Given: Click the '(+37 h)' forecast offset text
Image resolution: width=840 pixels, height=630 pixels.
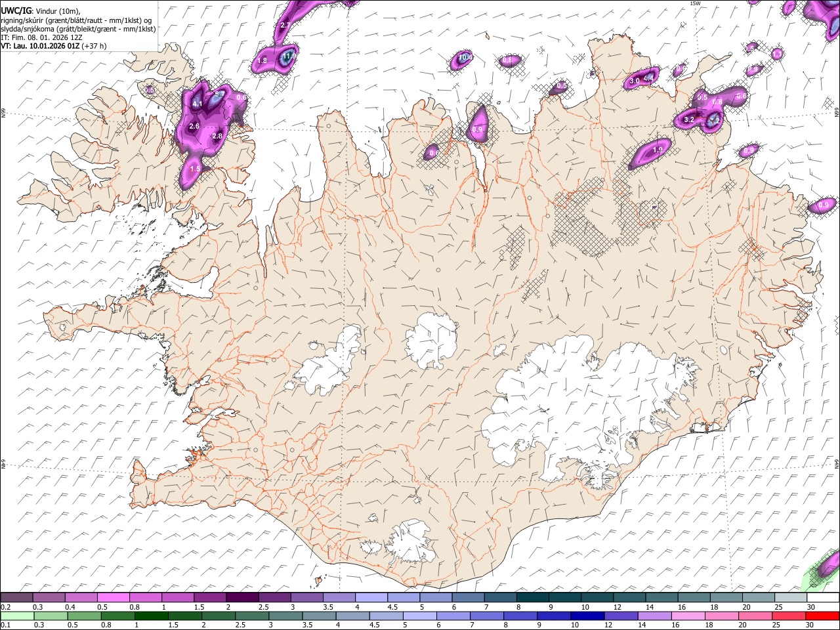Looking at the screenshot, I should pyautogui.click(x=94, y=46).
